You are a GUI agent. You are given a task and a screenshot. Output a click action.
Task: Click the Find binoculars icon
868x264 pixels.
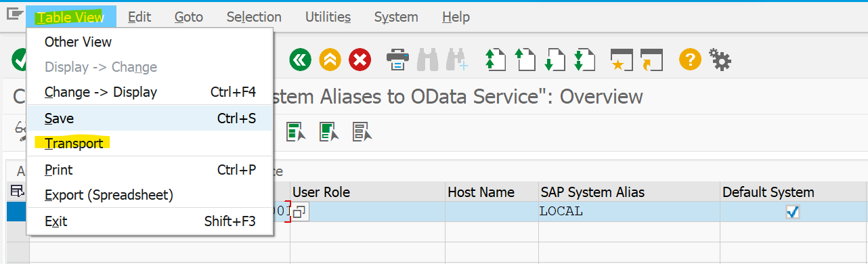428,60
